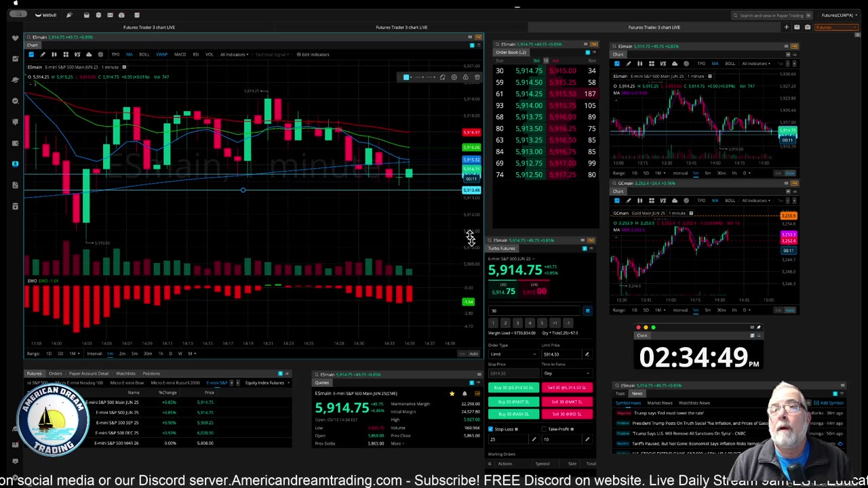Image resolution: width=868 pixels, height=488 pixels.
Task: Click Sell 30 @MKT SL button
Action: (x=567, y=402)
